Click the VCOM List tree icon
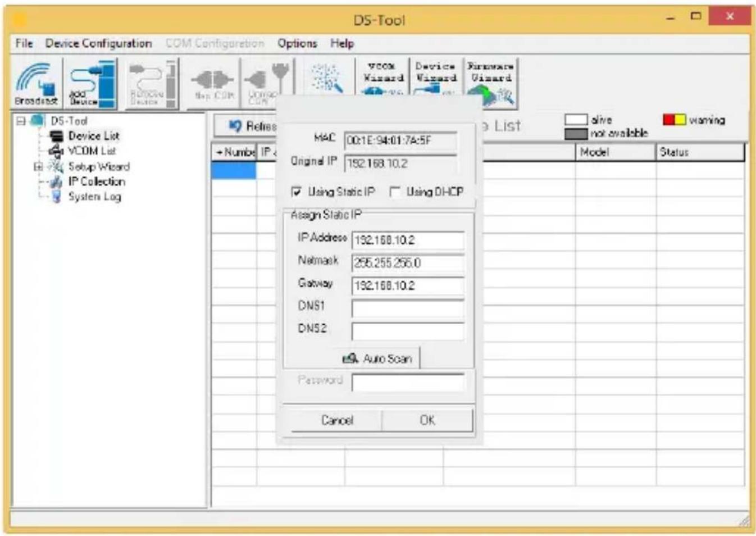This screenshot has height=536, width=756. tap(56, 151)
